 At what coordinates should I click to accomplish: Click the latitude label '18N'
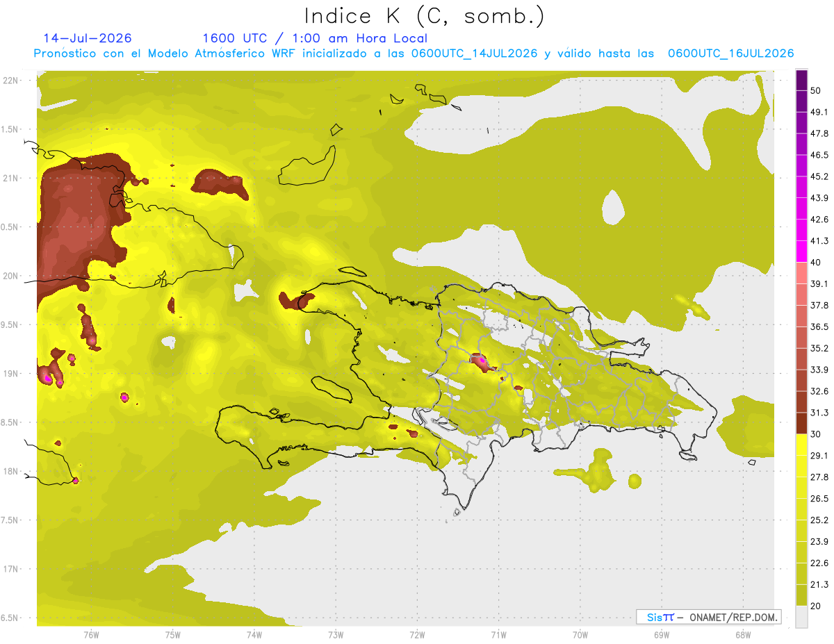coord(10,471)
